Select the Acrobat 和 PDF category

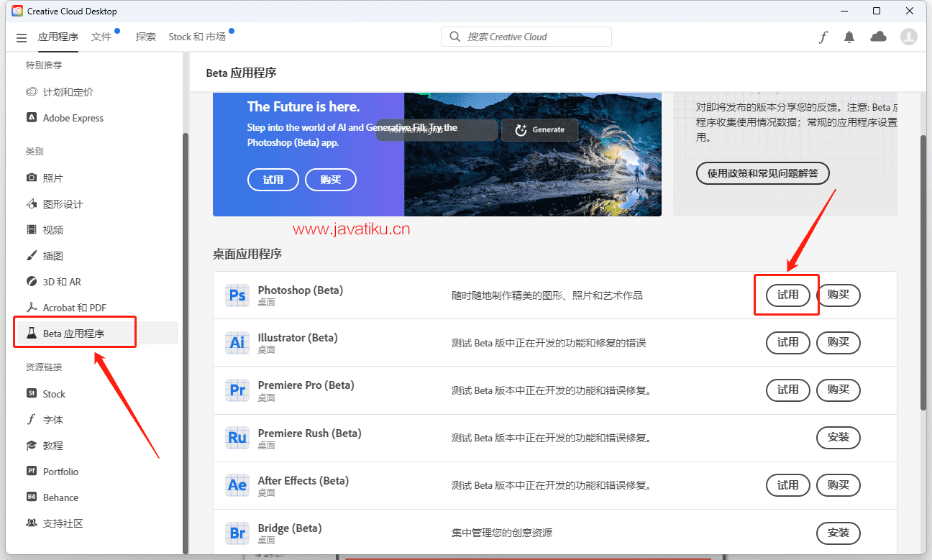[x=66, y=308]
